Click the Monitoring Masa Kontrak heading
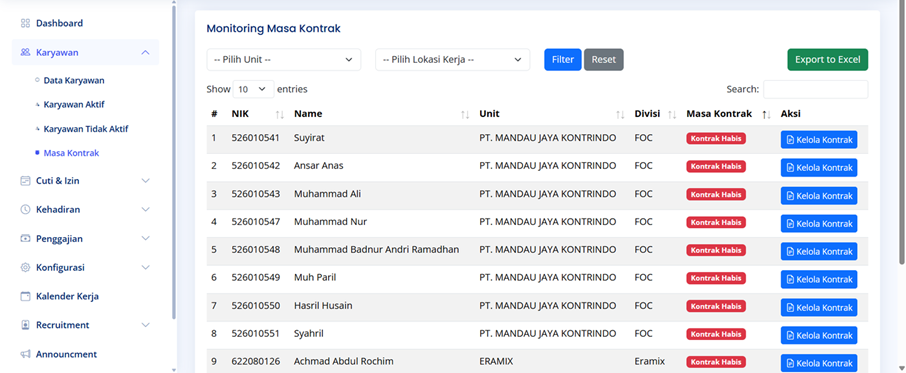Image resolution: width=906 pixels, height=373 pixels. 273,28
